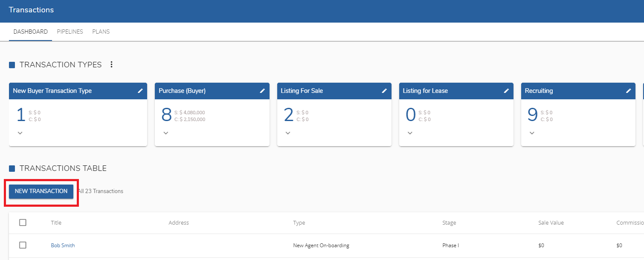
Task: Open the PLANS tab
Action: (101, 32)
